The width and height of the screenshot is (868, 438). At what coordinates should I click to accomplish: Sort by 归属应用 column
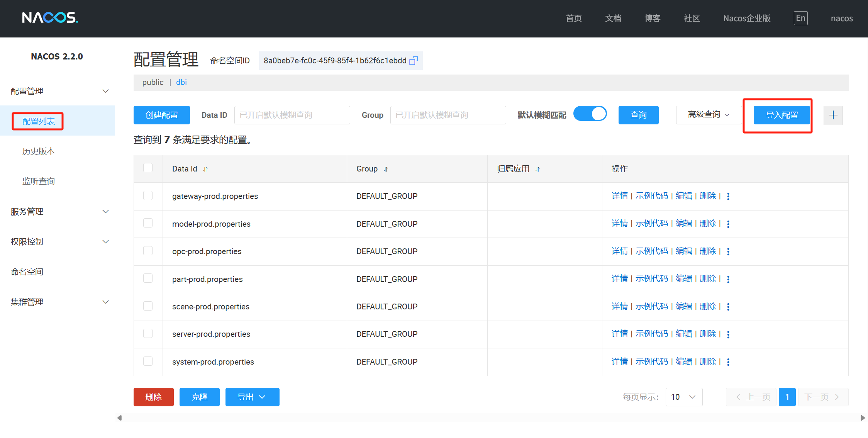pyautogui.click(x=537, y=169)
